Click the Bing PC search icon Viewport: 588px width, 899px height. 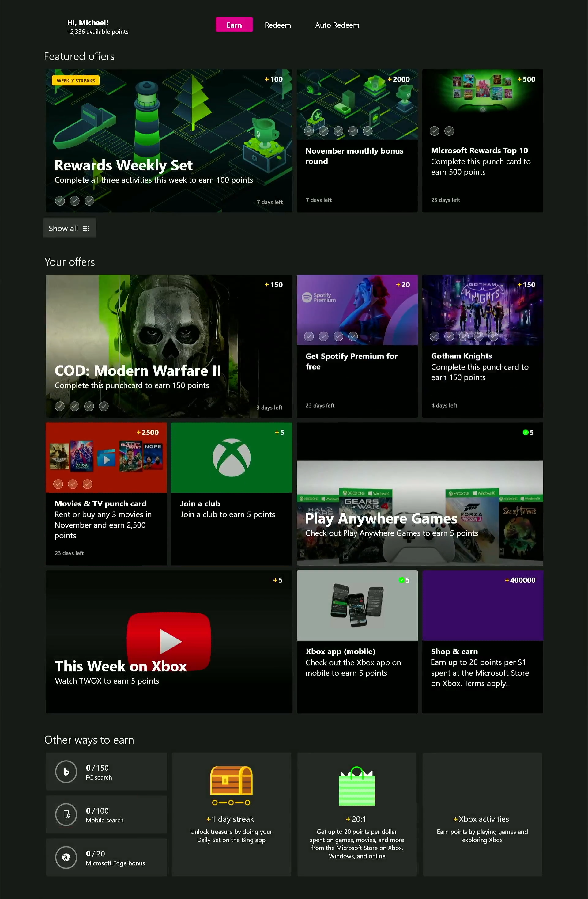(x=66, y=772)
